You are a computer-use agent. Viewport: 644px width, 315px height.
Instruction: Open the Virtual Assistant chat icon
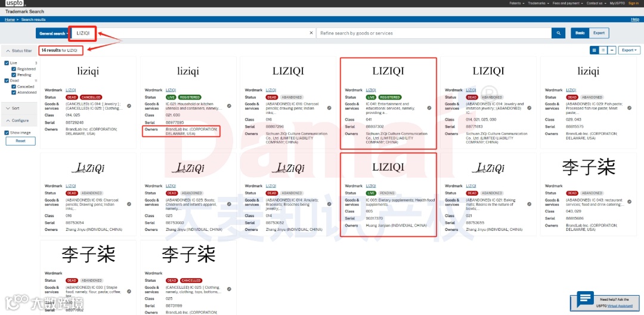pos(586,299)
